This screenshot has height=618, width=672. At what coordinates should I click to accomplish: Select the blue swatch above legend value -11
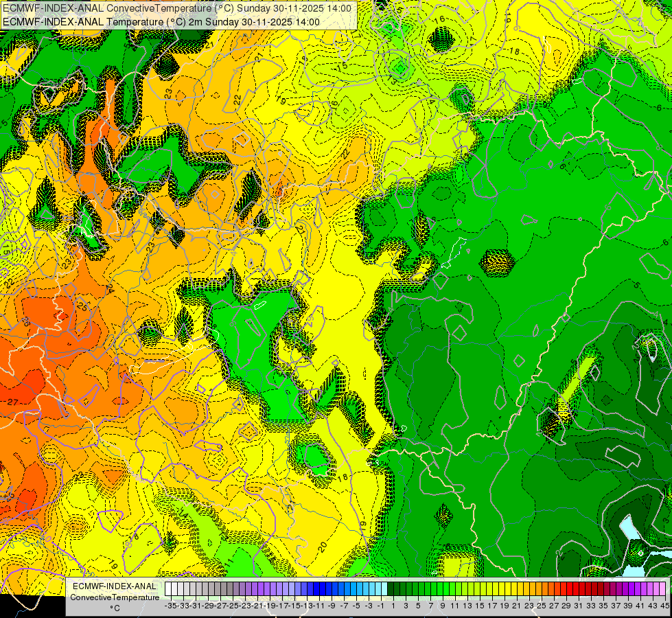[x=316, y=588]
